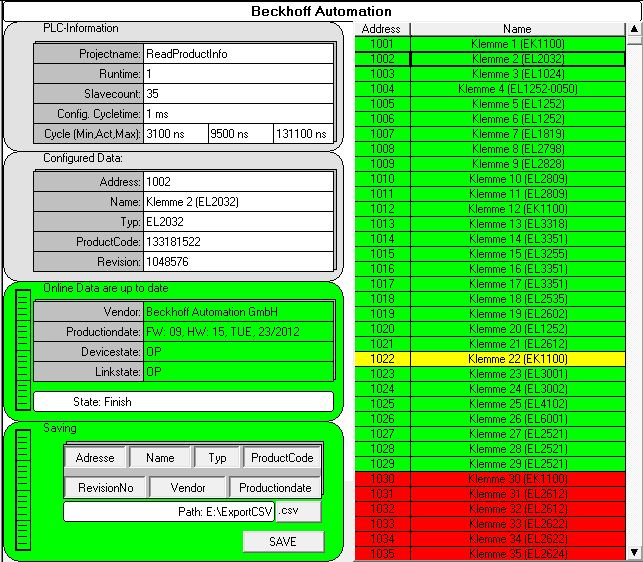Click the .csv file extension button

tap(299, 512)
